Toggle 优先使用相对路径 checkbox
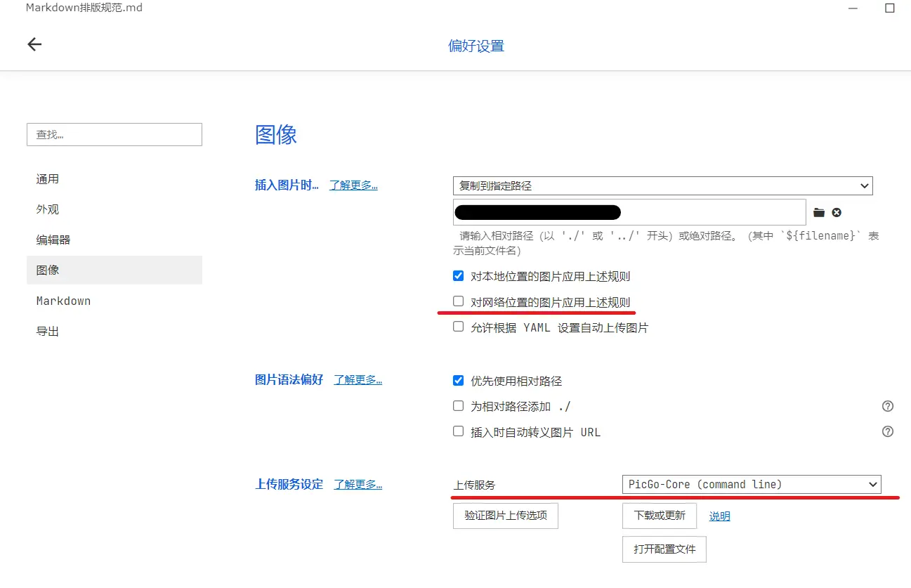This screenshot has height=588, width=911. click(x=459, y=381)
